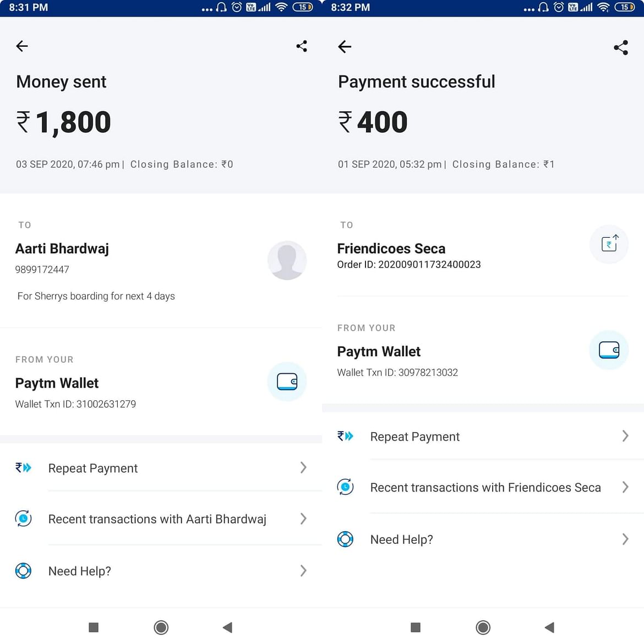644x644 pixels.
Task: Share the ₹400 Payment successful receipt
Action: coord(620,47)
